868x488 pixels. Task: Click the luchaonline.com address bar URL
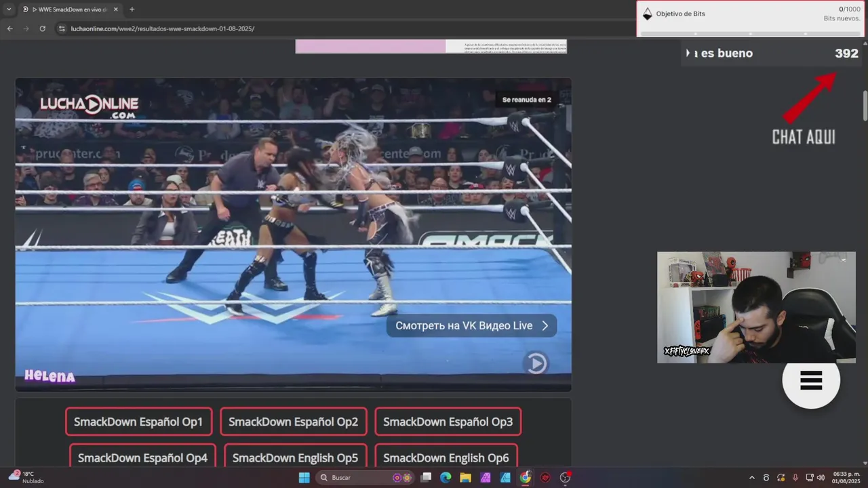click(x=162, y=28)
